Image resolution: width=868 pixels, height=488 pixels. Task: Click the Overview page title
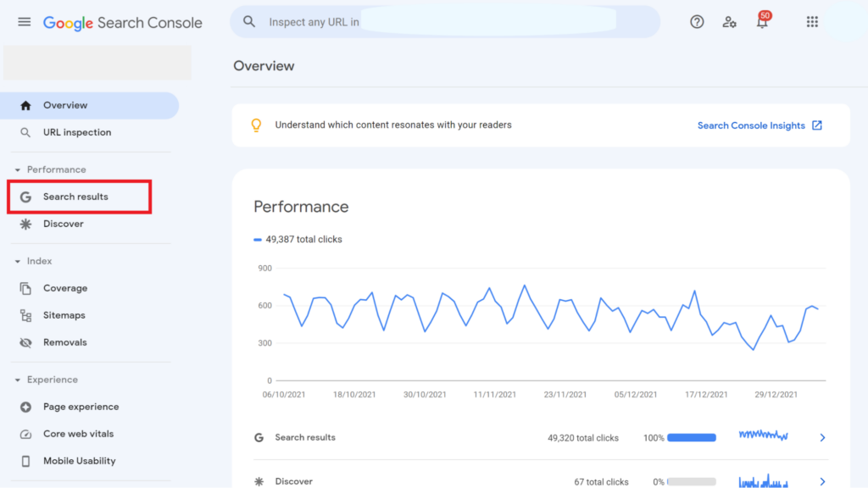[264, 66]
